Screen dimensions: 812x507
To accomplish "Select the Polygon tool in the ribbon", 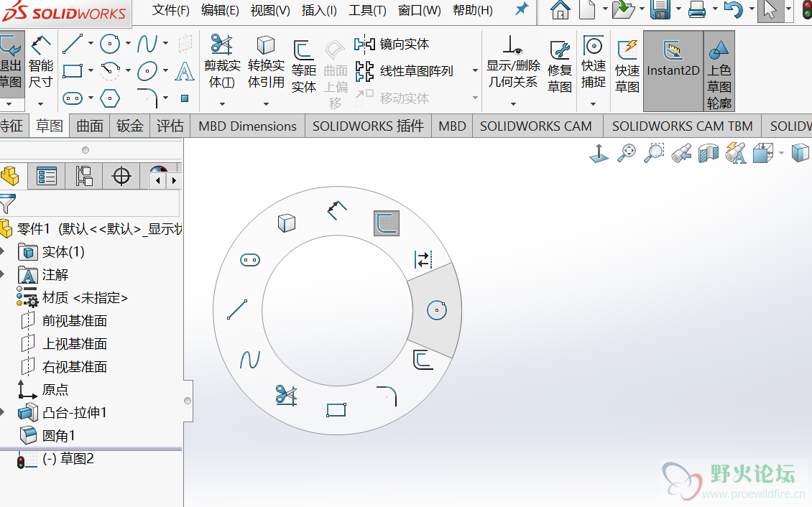I will click(110, 98).
